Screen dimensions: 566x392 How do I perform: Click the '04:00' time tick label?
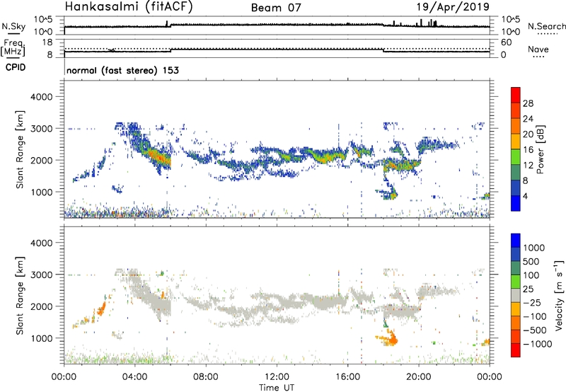134,377
